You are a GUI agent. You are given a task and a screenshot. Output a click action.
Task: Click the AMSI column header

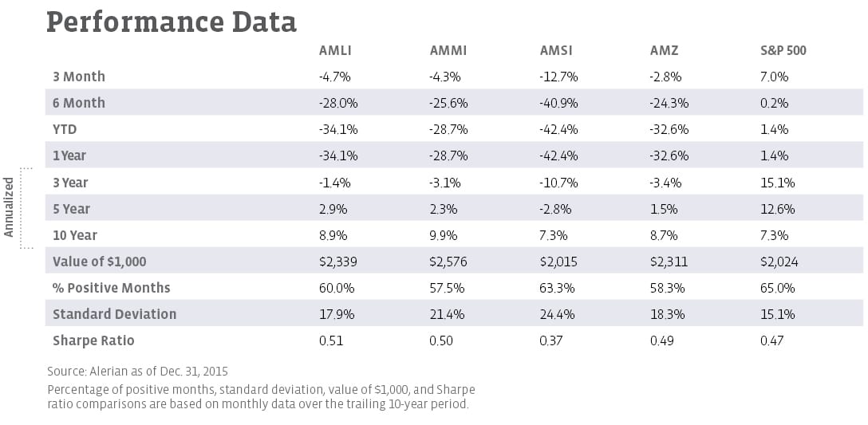[556, 50]
